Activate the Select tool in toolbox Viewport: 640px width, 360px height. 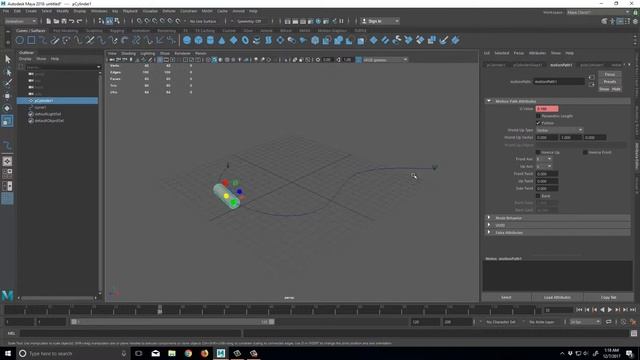click(x=7, y=60)
